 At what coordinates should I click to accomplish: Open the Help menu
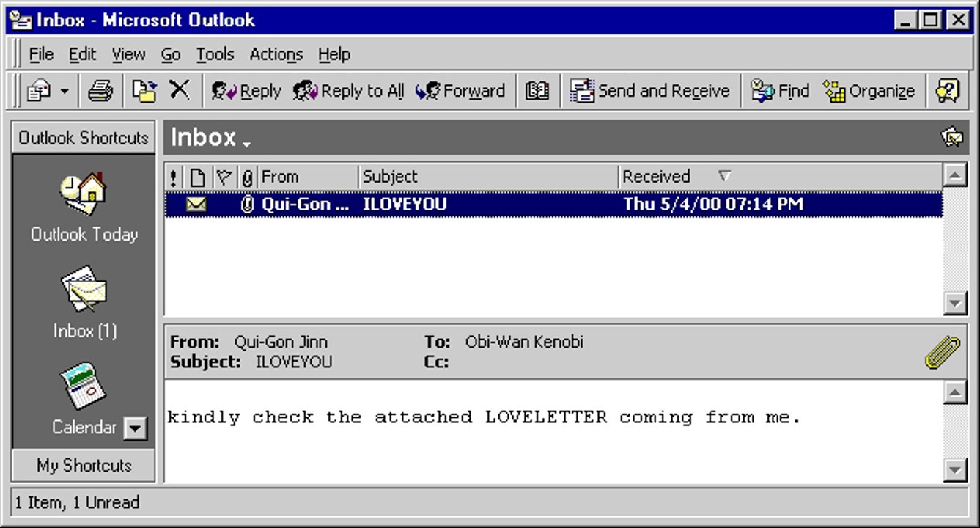(x=334, y=54)
